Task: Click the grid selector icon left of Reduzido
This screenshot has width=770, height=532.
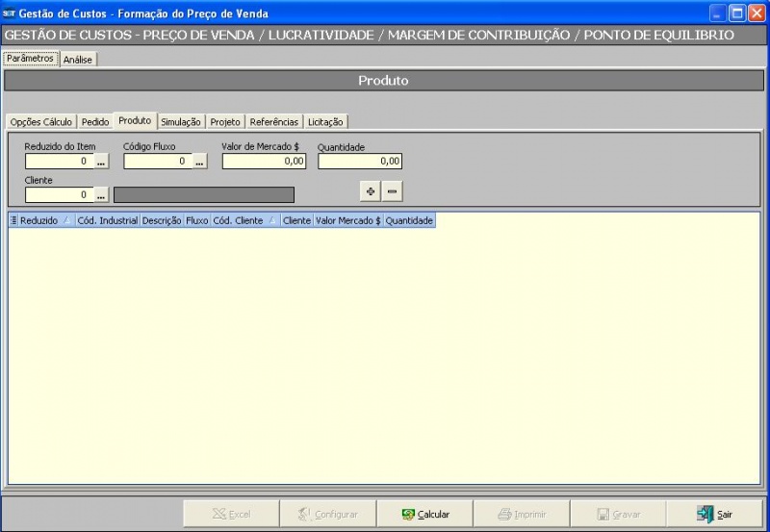Action: tap(13, 220)
